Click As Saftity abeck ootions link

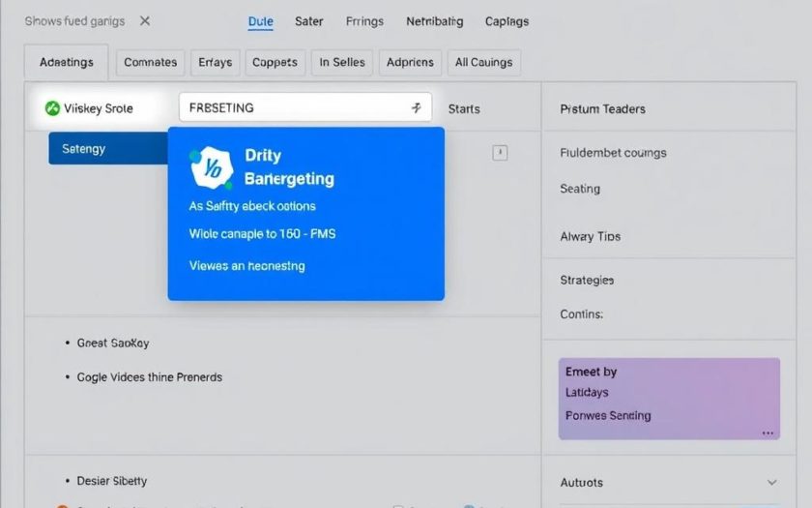pos(252,206)
